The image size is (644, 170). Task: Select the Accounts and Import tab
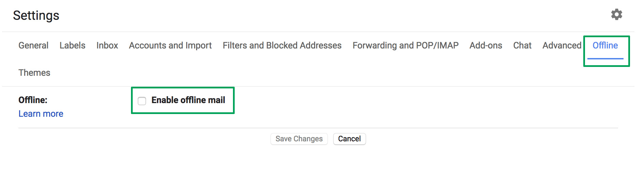(x=170, y=45)
